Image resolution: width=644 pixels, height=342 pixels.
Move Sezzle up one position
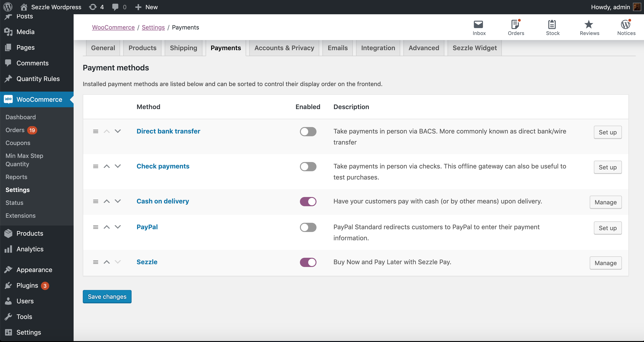pos(107,262)
